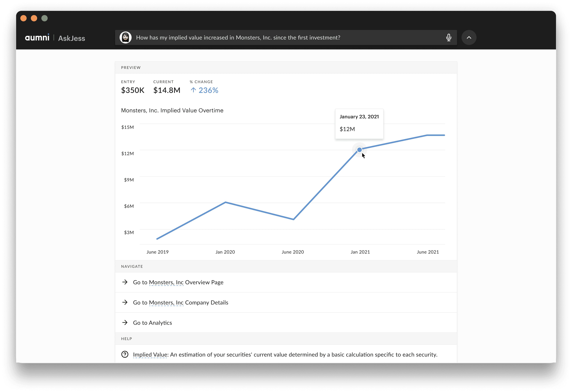Click the Jess avatar in search bar
The width and height of the screenshot is (572, 392).
[x=125, y=37]
